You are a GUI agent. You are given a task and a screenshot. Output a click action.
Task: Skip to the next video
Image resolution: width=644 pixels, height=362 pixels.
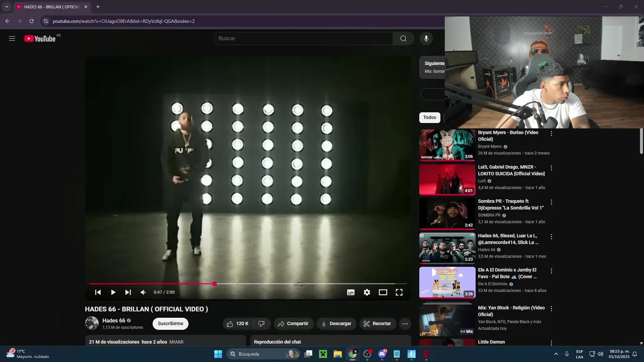click(x=128, y=292)
